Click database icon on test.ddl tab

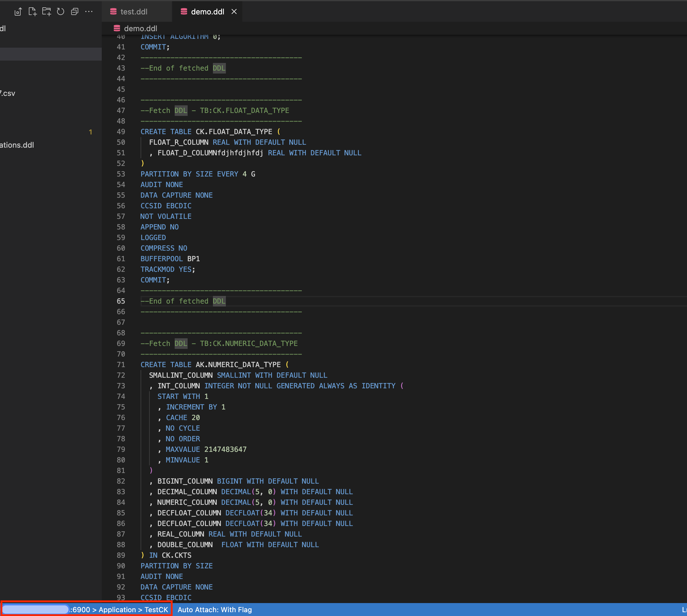pyautogui.click(x=113, y=12)
